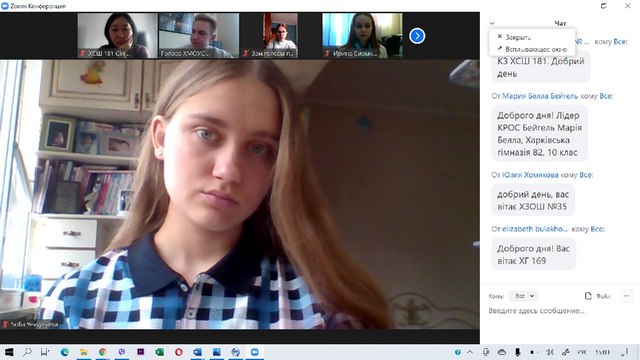Click the Zoom icon in the taskbar
The height and width of the screenshot is (360, 640).
255,352
